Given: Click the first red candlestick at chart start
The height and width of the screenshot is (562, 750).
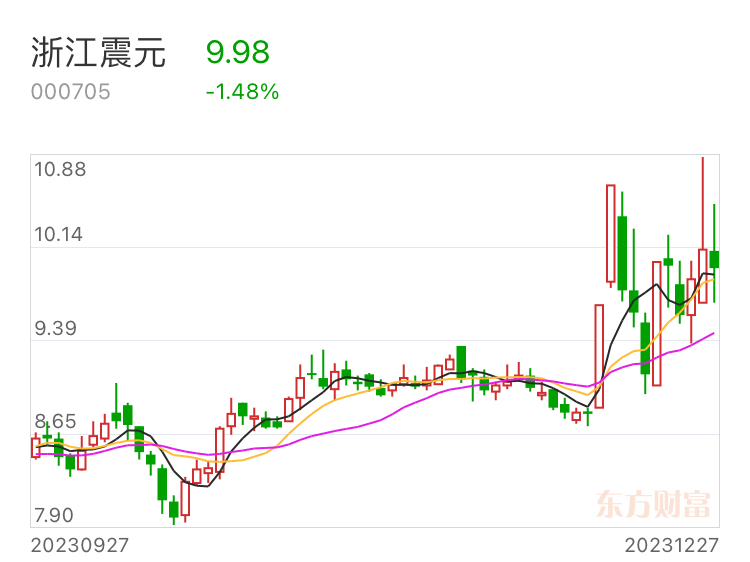Looking at the screenshot, I should [x=36, y=448].
